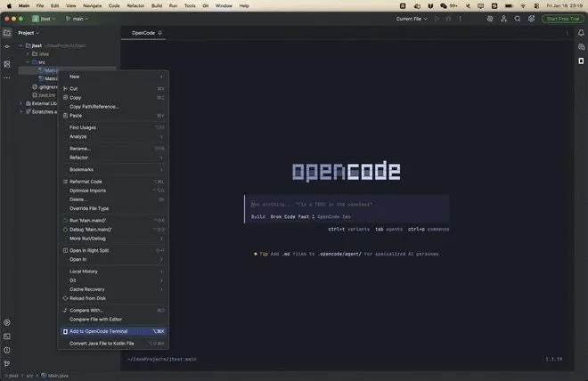Screen dimensions: 588x381
Task: Click the Wi-Fi icon in menu bar
Action: click(x=523, y=5)
